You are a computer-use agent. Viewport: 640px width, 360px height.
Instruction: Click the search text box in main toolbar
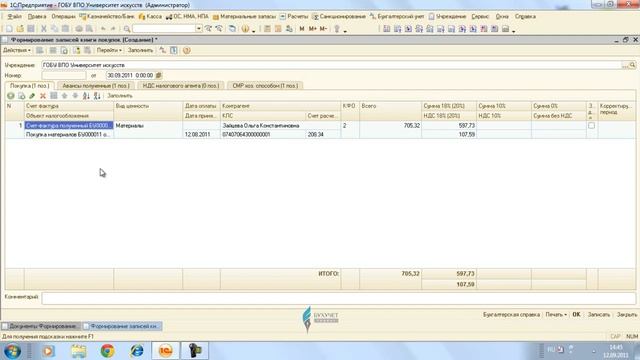coord(164,29)
